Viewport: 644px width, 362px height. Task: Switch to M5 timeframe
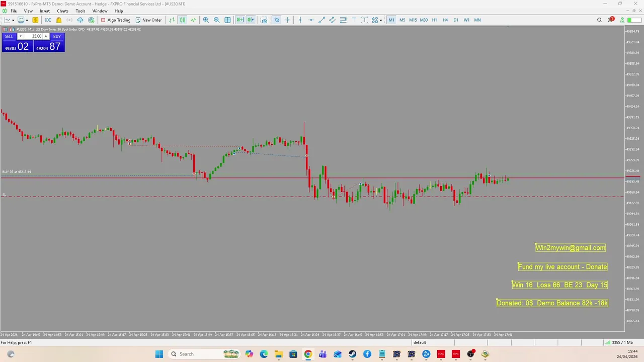(402, 20)
